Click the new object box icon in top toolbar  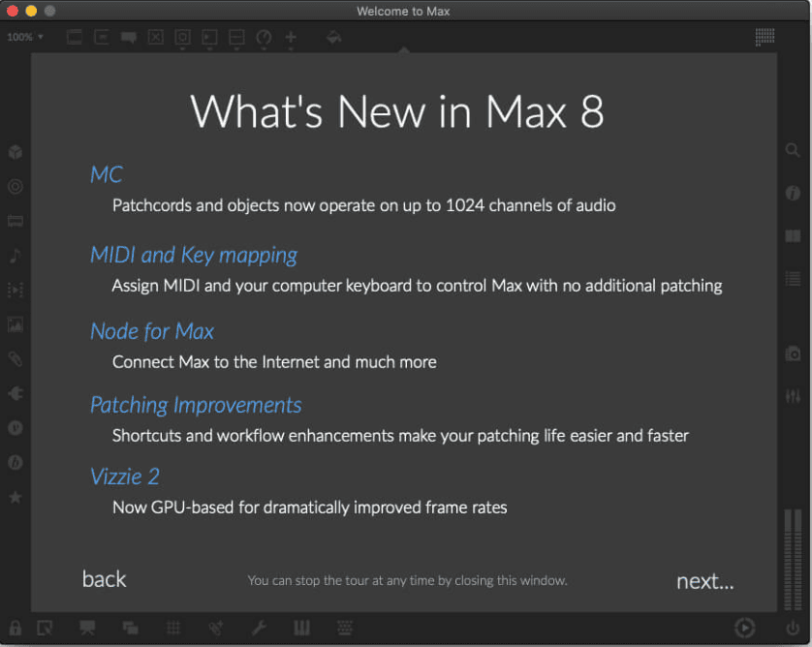click(x=75, y=37)
